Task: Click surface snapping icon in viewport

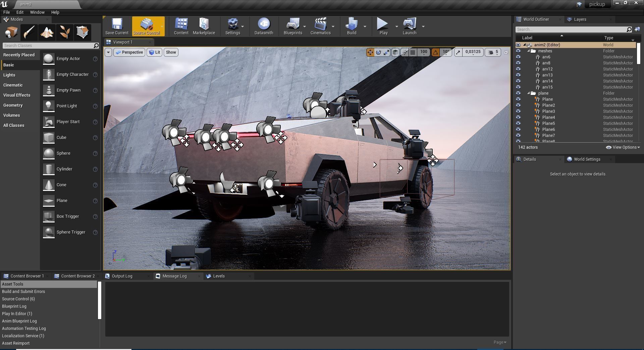Action: (405, 52)
